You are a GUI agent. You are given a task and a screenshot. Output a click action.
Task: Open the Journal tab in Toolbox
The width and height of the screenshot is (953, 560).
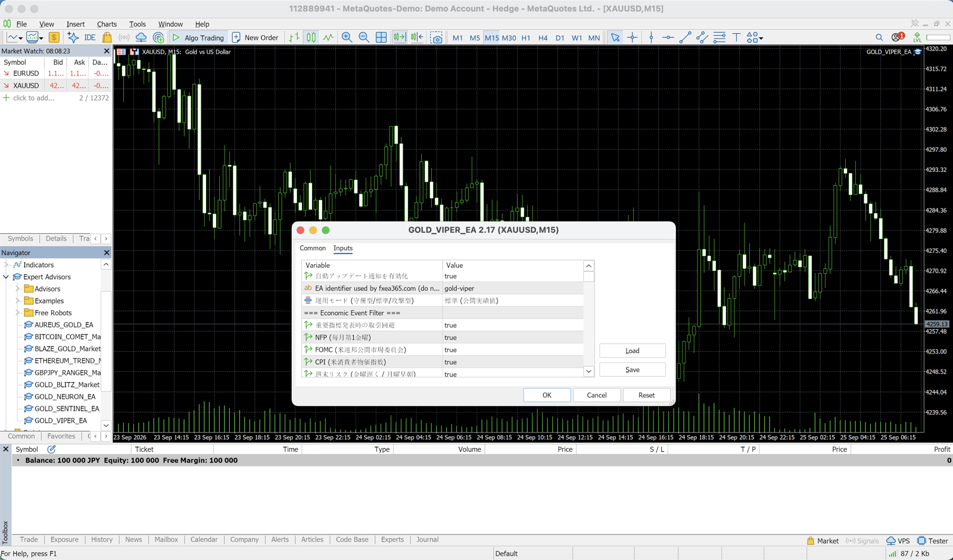click(427, 540)
